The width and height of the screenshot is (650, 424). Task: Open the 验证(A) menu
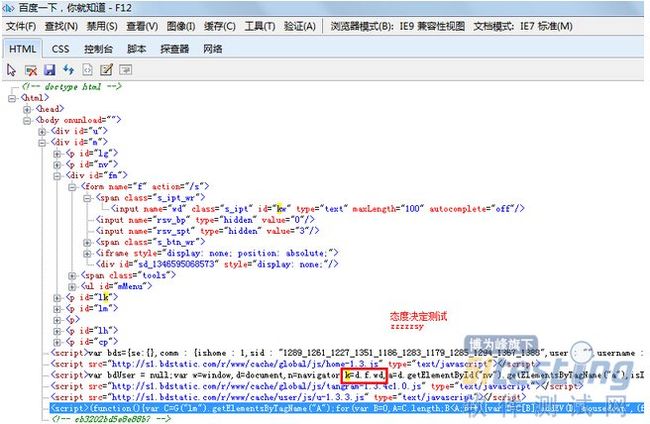[x=299, y=27]
